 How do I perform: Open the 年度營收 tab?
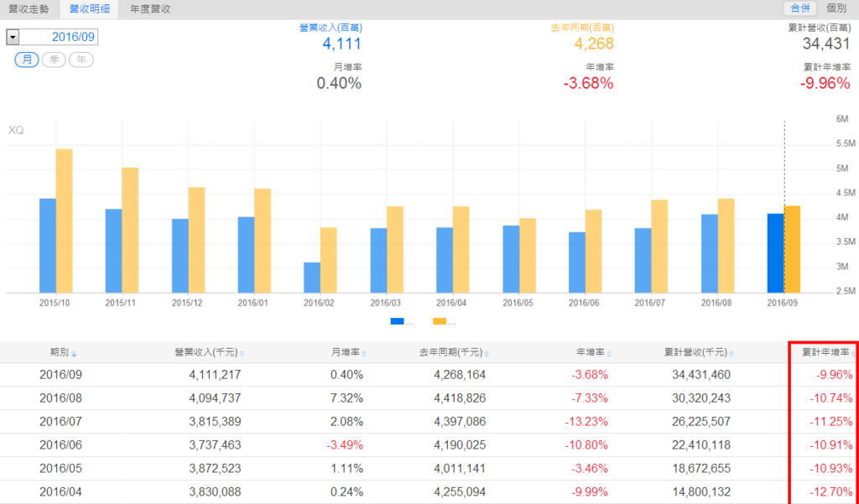tap(150, 8)
